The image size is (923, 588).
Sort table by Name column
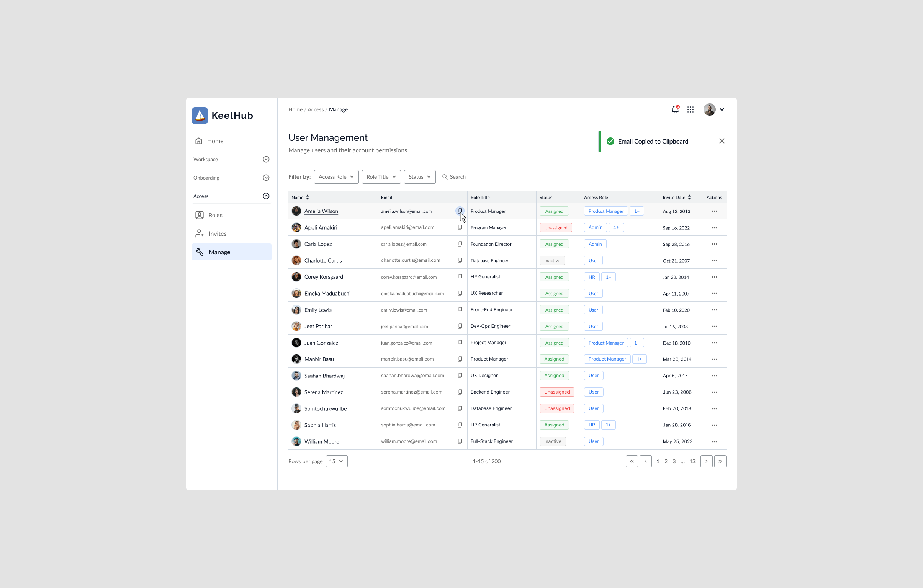pos(308,197)
